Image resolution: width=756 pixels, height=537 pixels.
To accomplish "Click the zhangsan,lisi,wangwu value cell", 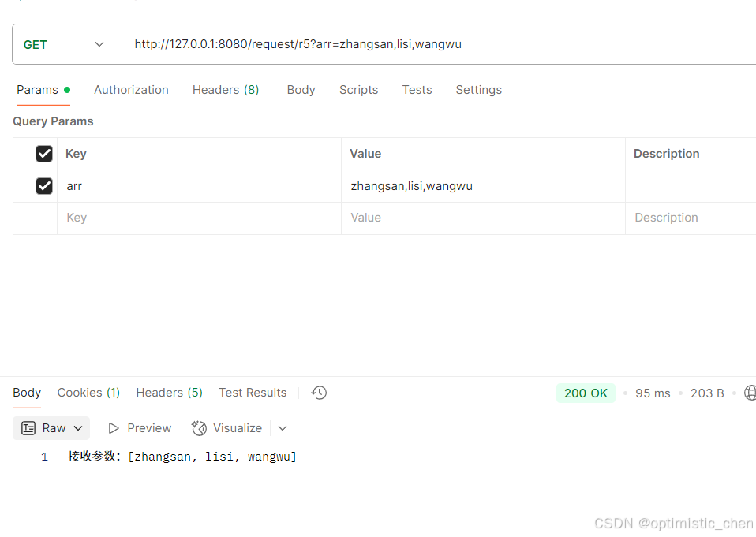I will [483, 186].
